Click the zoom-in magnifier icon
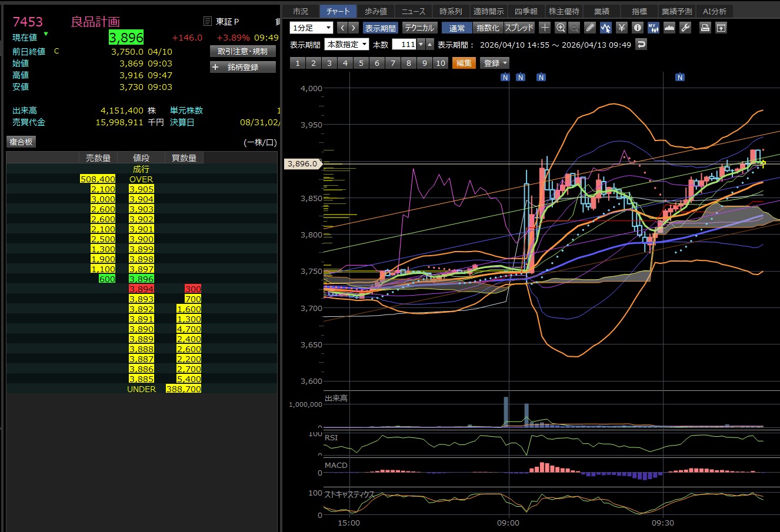This screenshot has width=780, height=532. pyautogui.click(x=561, y=28)
